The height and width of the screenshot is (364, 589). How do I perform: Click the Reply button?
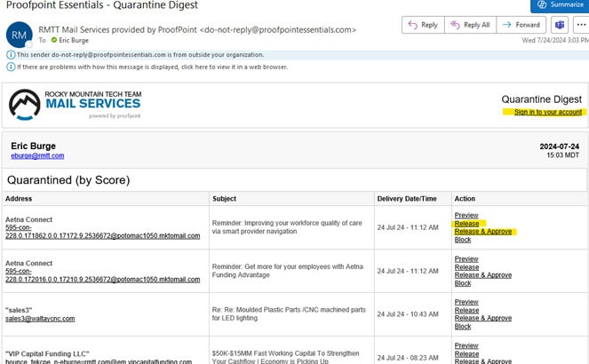pyautogui.click(x=423, y=25)
